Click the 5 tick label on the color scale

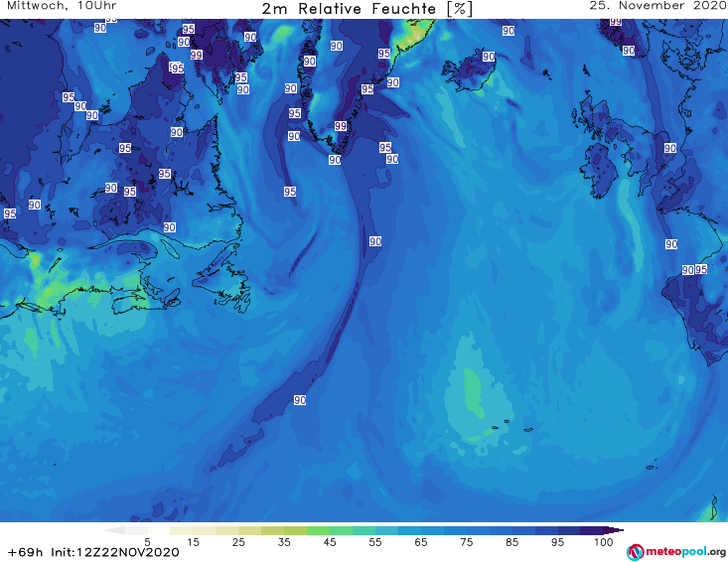147,542
